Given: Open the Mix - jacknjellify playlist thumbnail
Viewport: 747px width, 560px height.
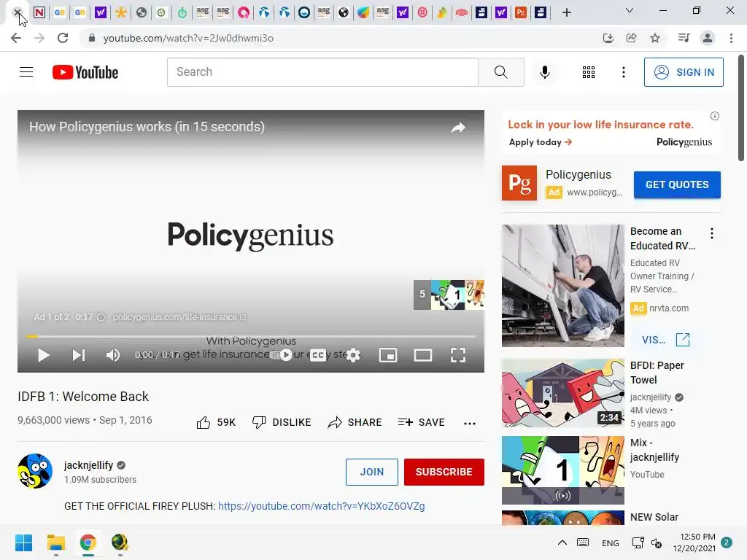Looking at the screenshot, I should point(562,470).
